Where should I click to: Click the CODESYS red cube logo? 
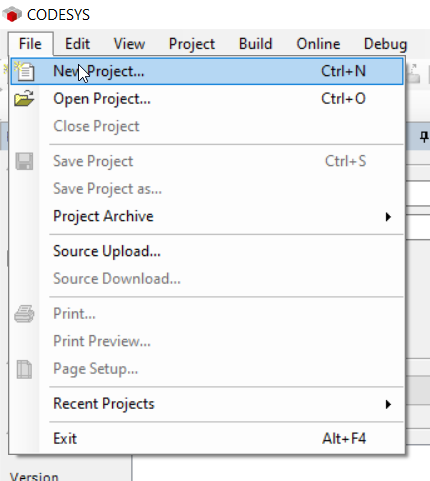12,15
